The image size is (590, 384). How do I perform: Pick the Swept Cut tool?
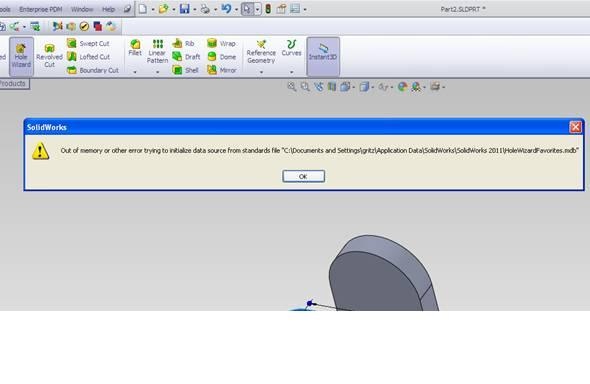(x=88, y=44)
